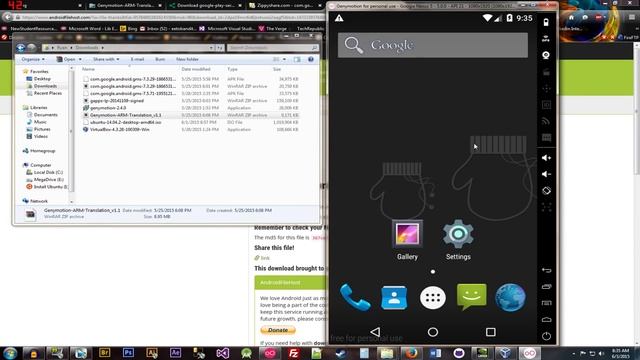
Task: Open the Phone dialer in the Android dock
Action: pyautogui.click(x=355, y=298)
